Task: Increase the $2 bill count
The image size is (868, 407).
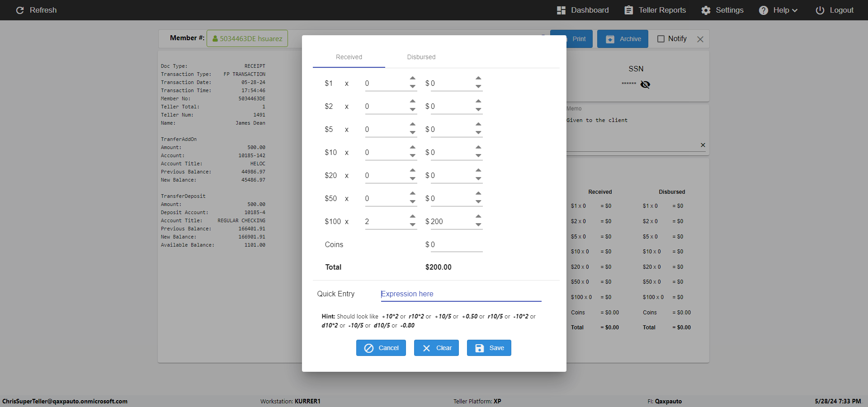Action: click(413, 102)
